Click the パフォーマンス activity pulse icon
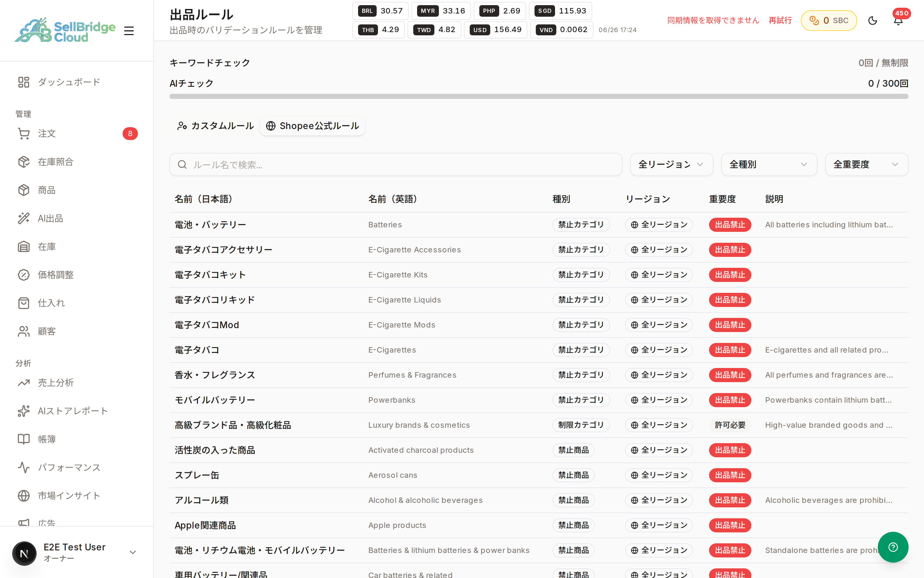The image size is (924, 578). click(x=24, y=468)
